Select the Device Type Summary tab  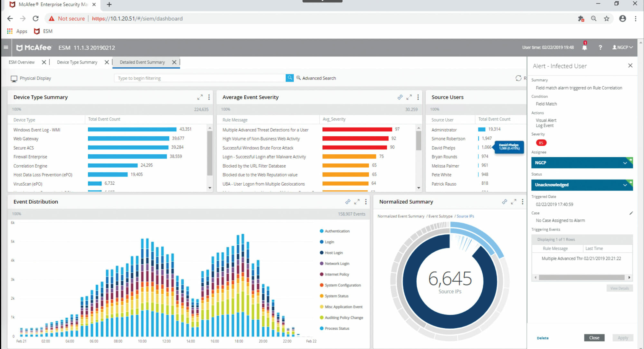tap(77, 62)
